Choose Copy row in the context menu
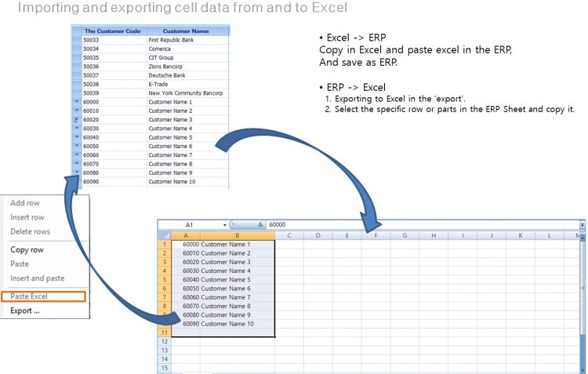Image resolution: width=588 pixels, height=374 pixels. 27,250
